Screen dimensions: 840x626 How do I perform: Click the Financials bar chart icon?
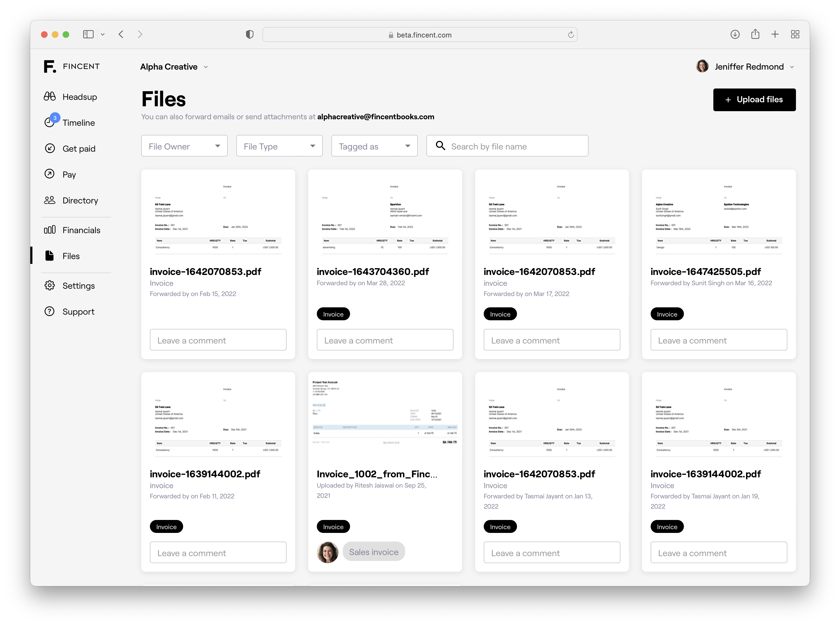50,230
